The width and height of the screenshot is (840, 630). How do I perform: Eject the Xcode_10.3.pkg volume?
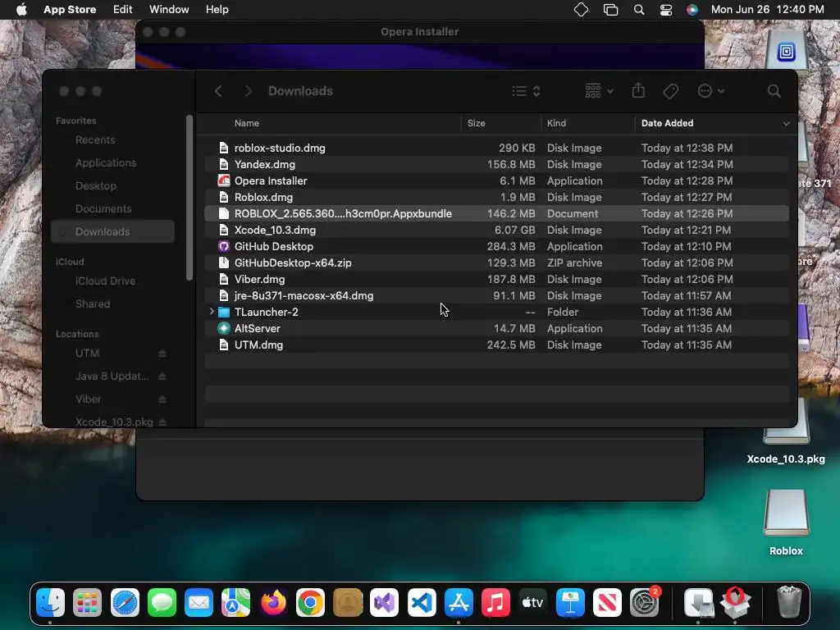(162, 422)
